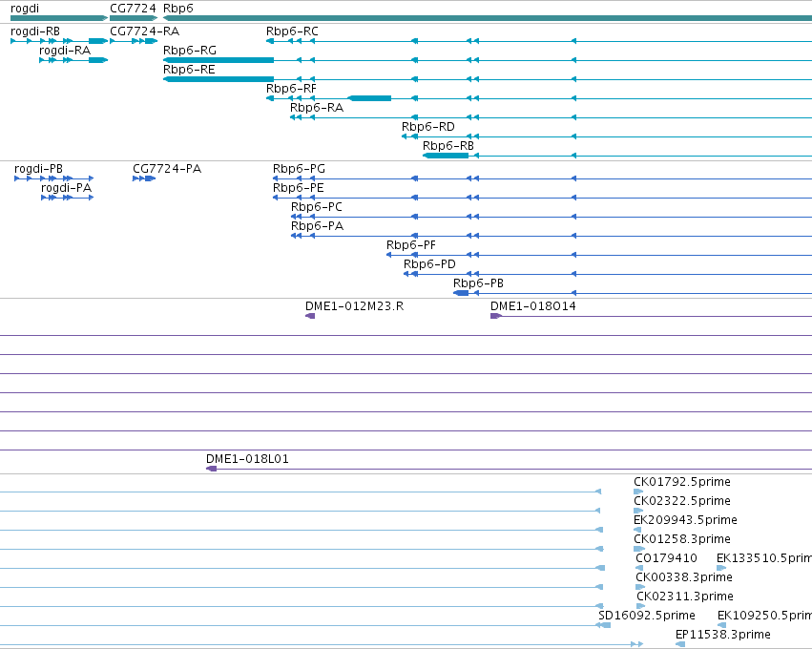Click the rogdi-RA transcript label
Image resolution: width=812 pixels, height=649 pixels.
65,51
